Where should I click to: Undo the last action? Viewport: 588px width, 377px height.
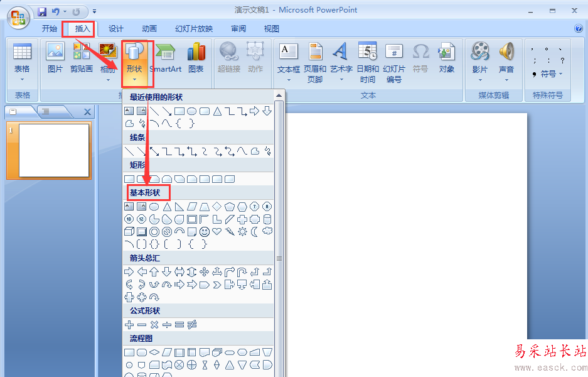55,12
